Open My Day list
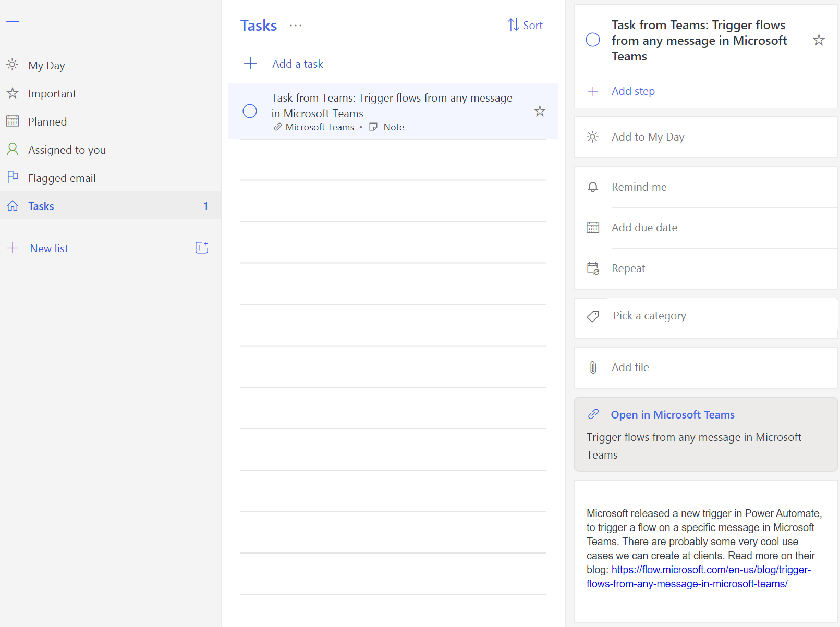 point(111,65)
